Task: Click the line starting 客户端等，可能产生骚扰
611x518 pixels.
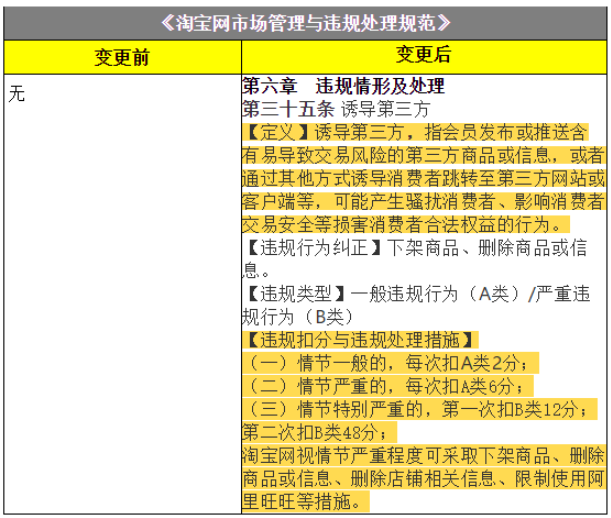Action: point(423,201)
